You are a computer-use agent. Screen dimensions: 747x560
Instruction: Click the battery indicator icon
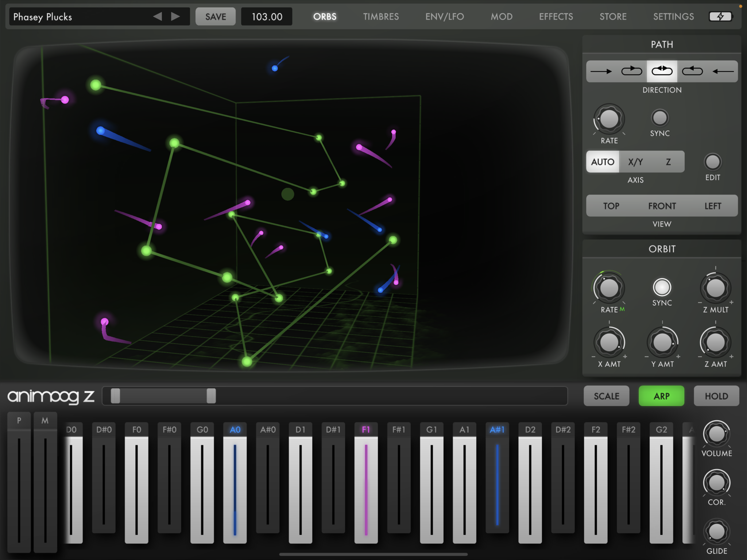[720, 16]
